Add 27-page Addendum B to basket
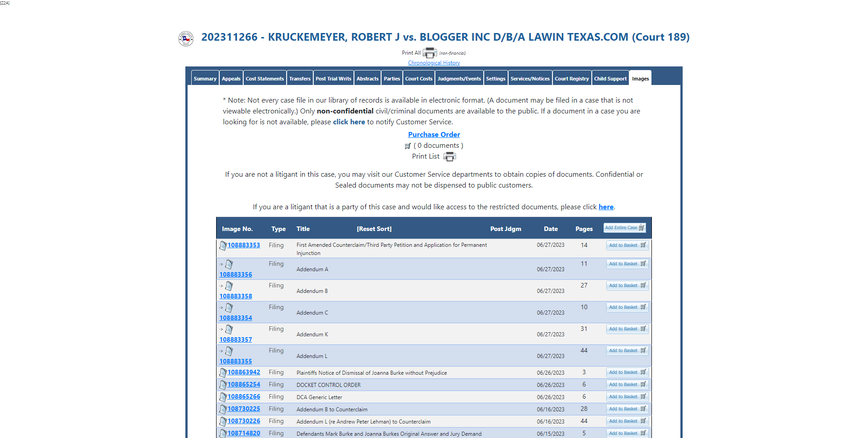Screen dimensions: 868x438 pyautogui.click(x=627, y=286)
